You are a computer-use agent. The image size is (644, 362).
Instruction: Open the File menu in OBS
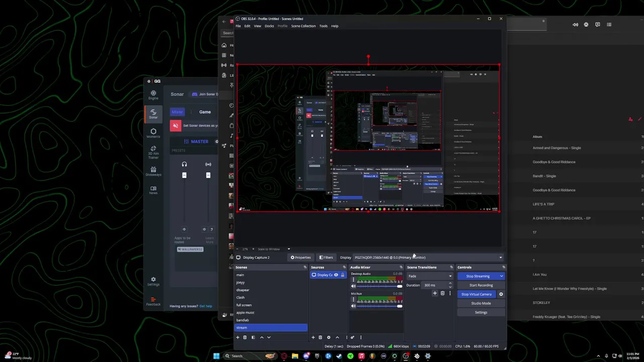click(x=238, y=26)
